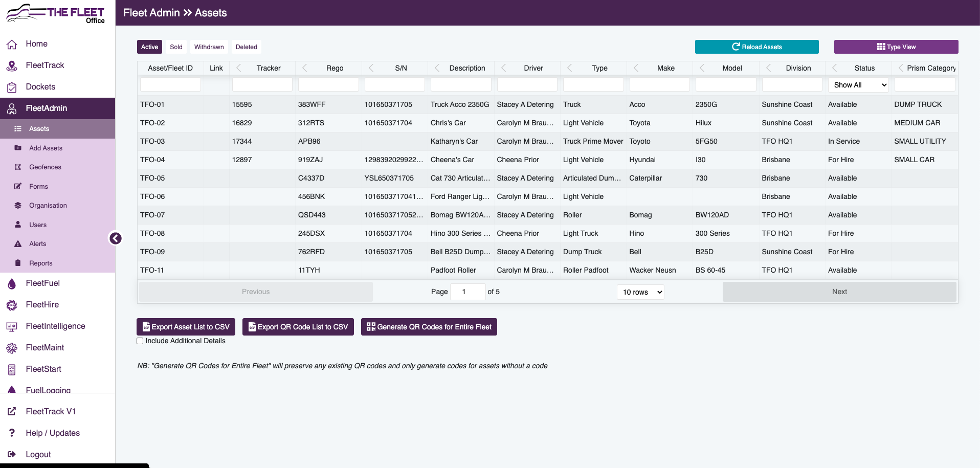Open the Geofences sidebar item
Image resolution: width=980 pixels, height=468 pixels.
click(45, 167)
